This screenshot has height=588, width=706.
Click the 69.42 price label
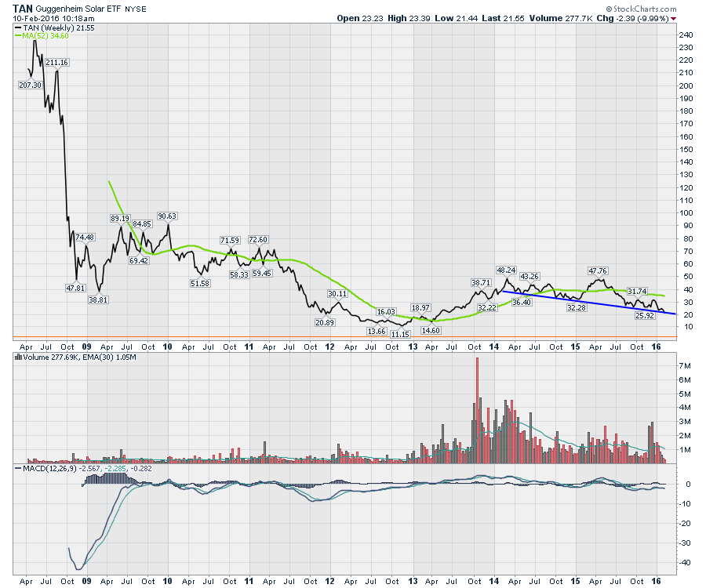(x=139, y=261)
